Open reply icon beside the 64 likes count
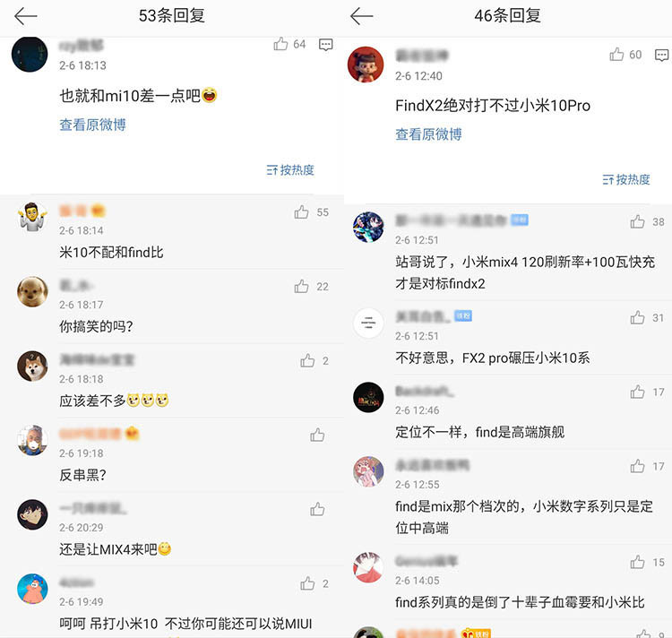 [x=326, y=44]
